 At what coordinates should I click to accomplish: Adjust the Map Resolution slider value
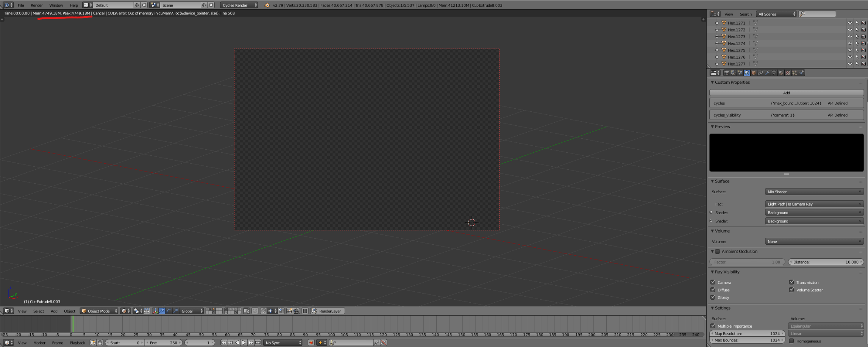tap(747, 333)
